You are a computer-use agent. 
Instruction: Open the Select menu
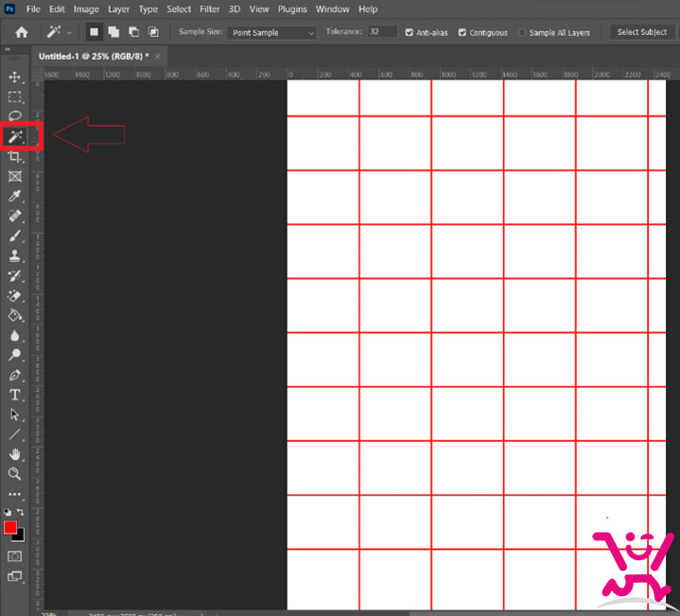pos(179,9)
